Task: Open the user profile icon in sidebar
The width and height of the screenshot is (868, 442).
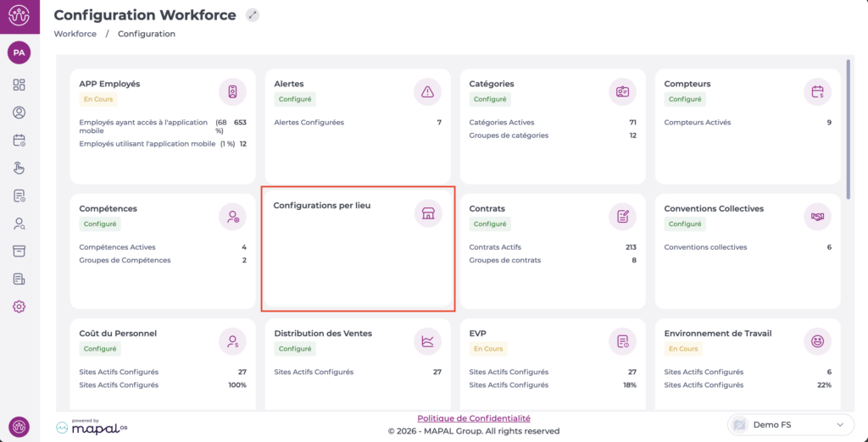Action: pos(19,113)
